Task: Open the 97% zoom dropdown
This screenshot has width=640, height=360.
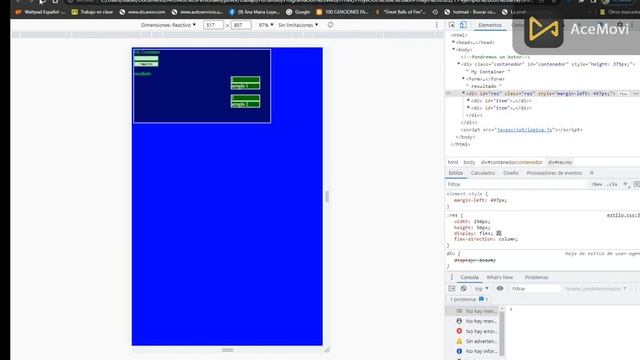Action: point(266,25)
